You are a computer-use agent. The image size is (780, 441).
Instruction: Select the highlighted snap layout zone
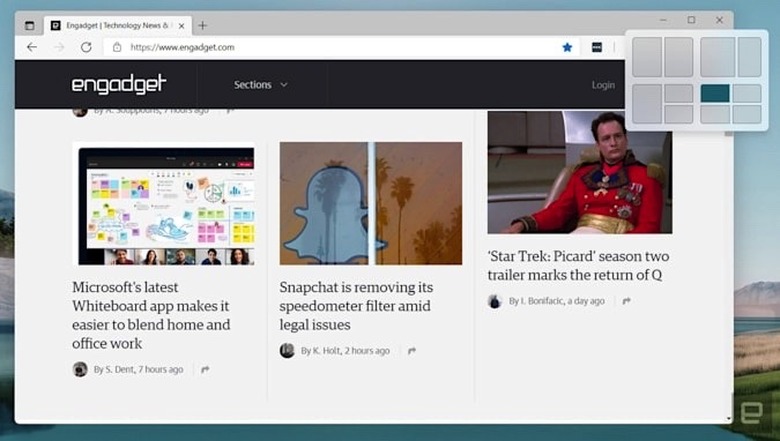click(x=715, y=93)
